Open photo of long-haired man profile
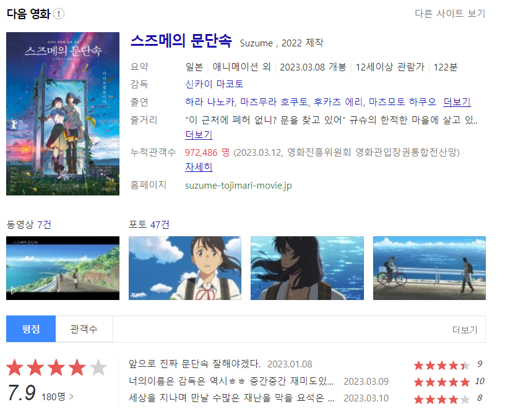The width and height of the screenshot is (505, 420). coord(307,268)
